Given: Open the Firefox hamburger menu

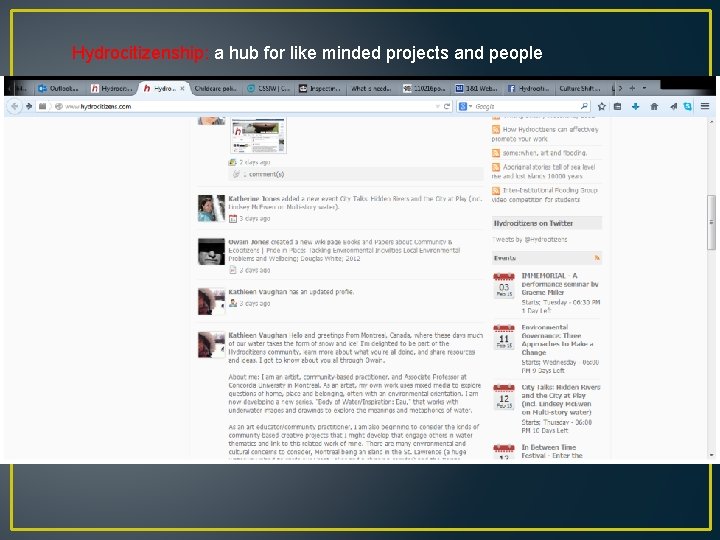Looking at the screenshot, I should tap(705, 107).
